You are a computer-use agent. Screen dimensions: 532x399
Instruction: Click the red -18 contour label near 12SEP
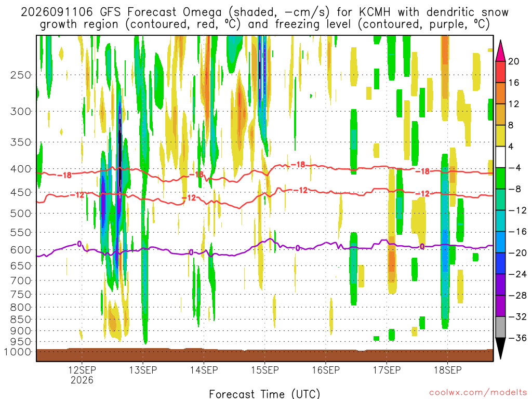(64, 175)
